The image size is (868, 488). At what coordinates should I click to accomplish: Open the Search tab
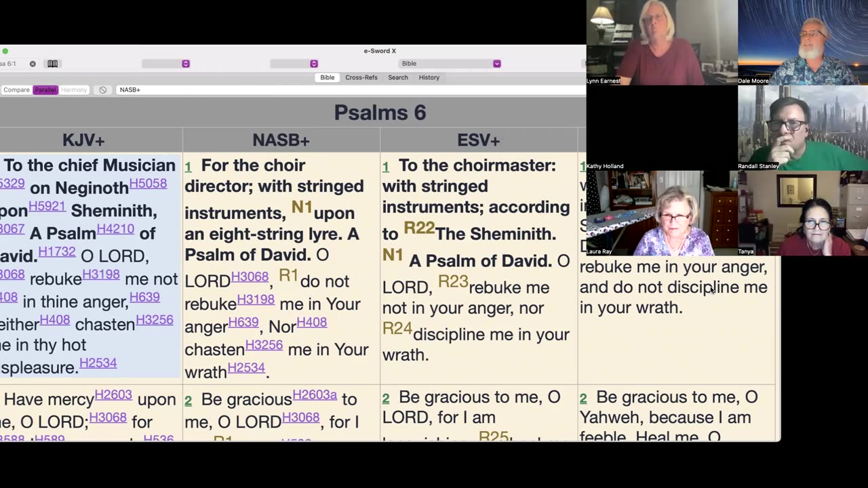click(x=398, y=77)
